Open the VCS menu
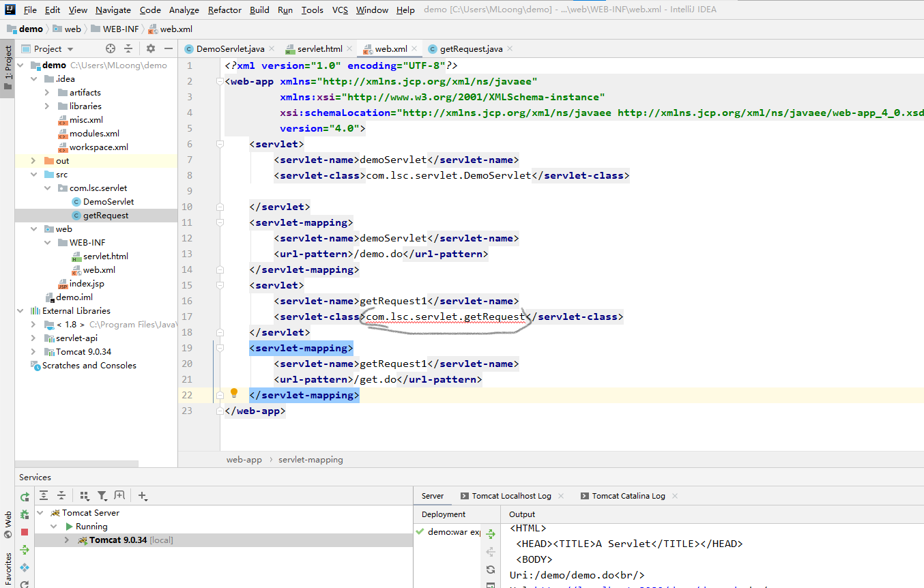Image resolution: width=924 pixels, height=588 pixels. click(x=340, y=10)
